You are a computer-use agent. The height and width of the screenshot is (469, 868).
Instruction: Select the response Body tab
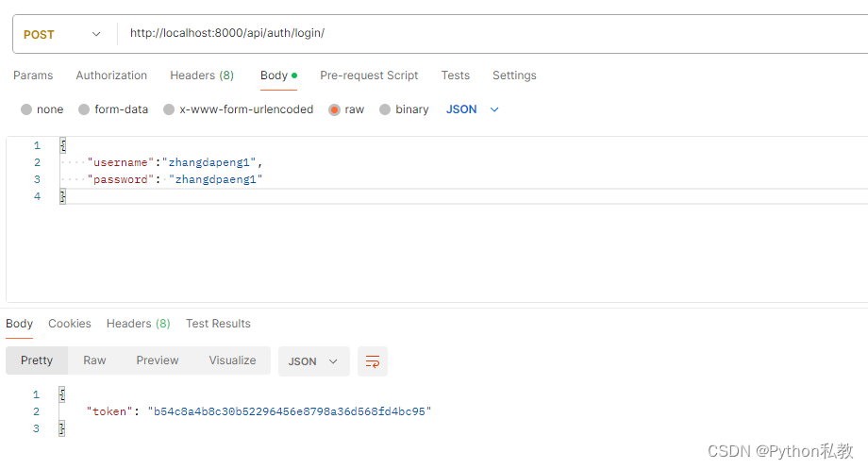(x=20, y=324)
